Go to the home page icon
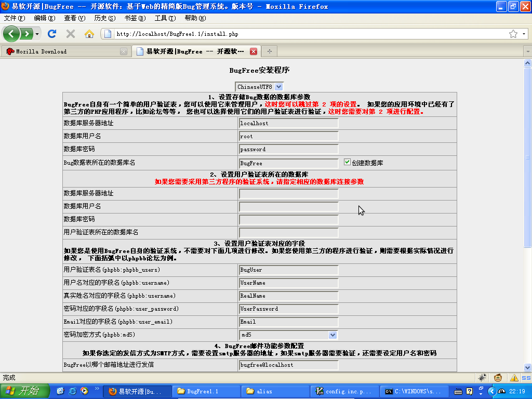This screenshot has height=399, width=532. pos(89,34)
